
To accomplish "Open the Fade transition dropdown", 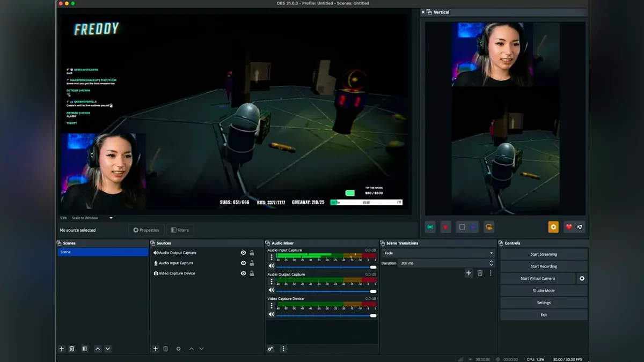I will pyautogui.click(x=438, y=253).
